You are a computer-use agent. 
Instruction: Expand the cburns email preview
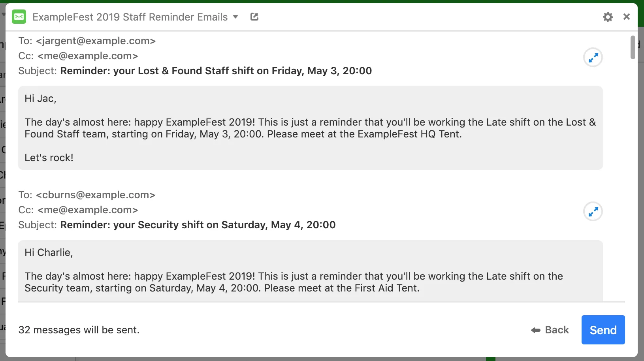pos(593,212)
